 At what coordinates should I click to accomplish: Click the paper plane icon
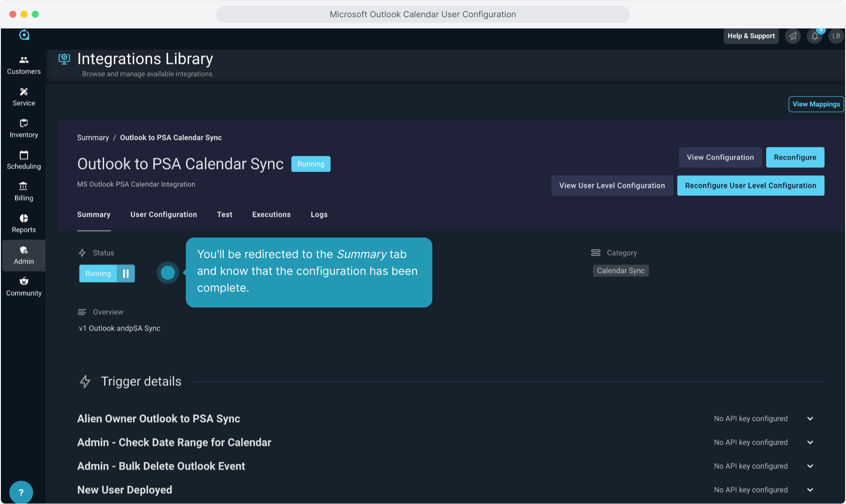(x=793, y=36)
